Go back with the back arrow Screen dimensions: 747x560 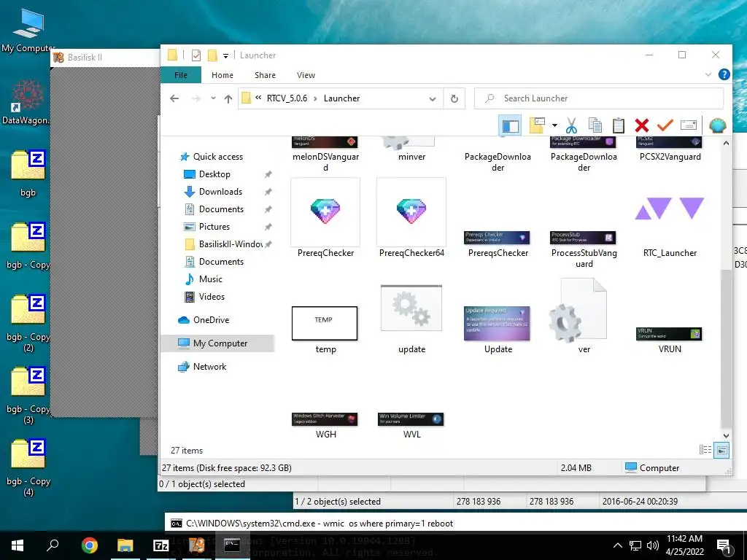[x=174, y=98]
